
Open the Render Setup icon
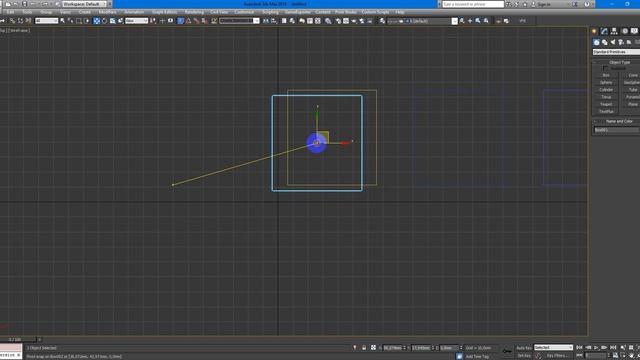[x=338, y=21]
